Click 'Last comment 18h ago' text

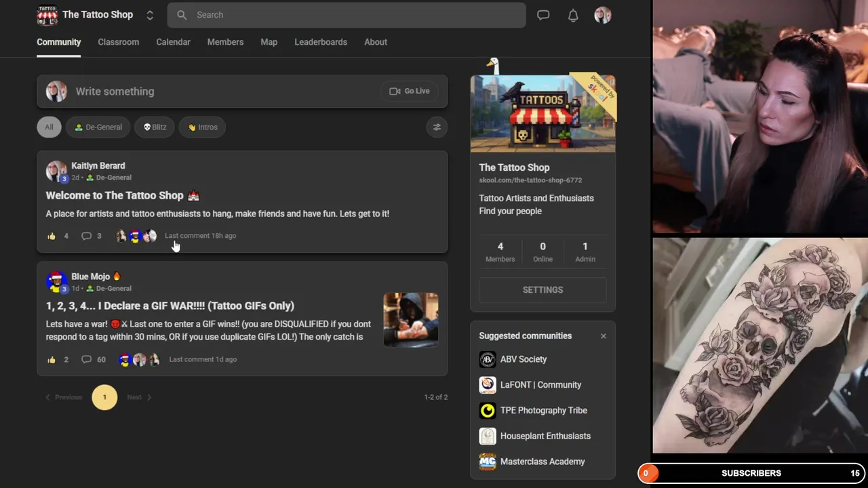point(201,236)
